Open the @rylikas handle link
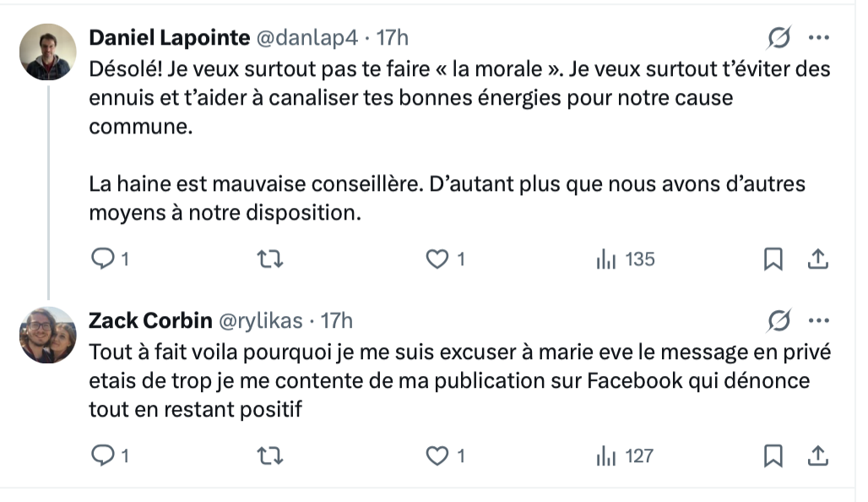 260,321
